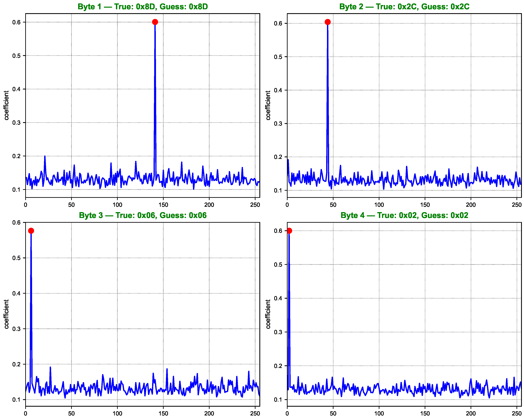This screenshot has height=420, width=524.
Task: Click the 150 x-axis tick of Byte 1 plot
Action: [x=163, y=205]
